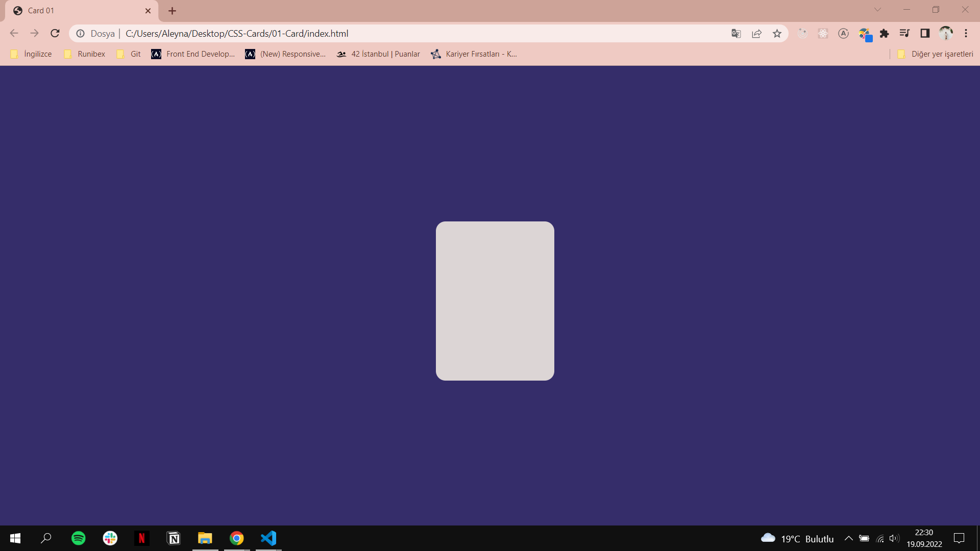
Task: Click the profile avatar picture
Action: coord(946,33)
